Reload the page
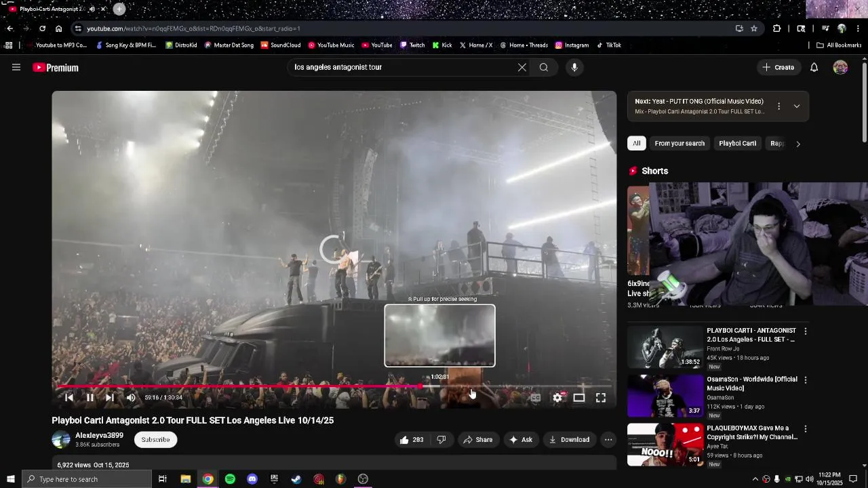This screenshot has width=868, height=488. pos(42,28)
